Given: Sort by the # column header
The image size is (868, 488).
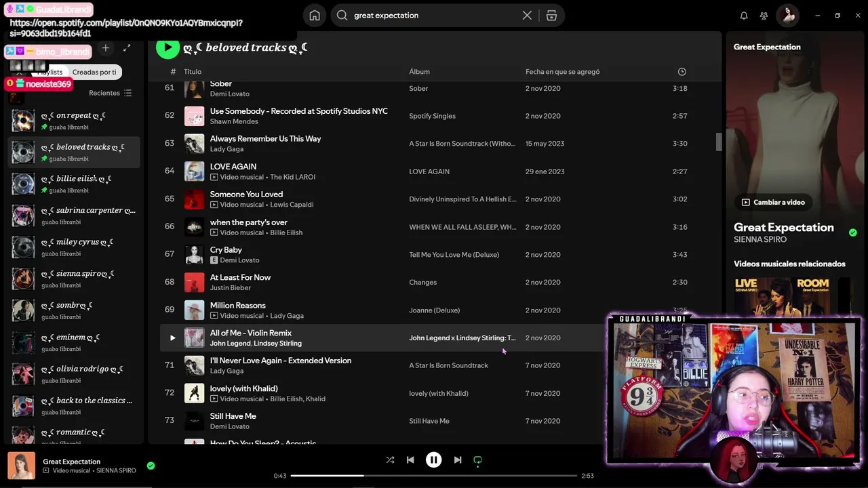Looking at the screenshot, I should pos(173,72).
